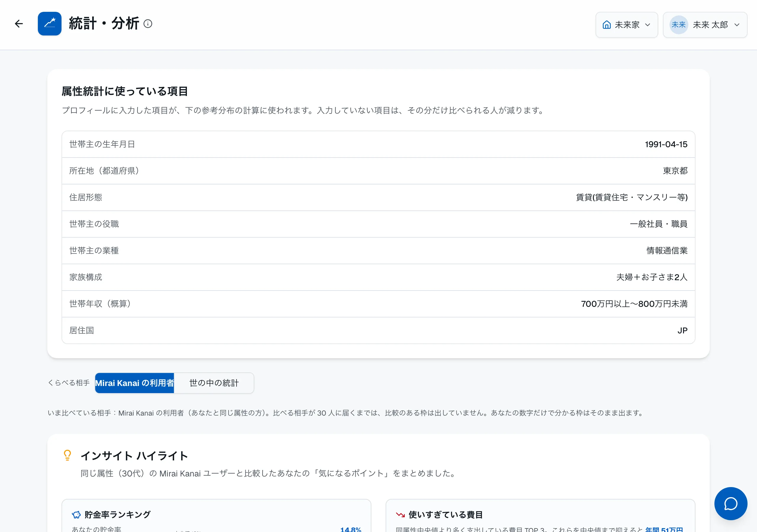Click the 所在地(都道府県) row label
This screenshot has height=532, width=757.
coord(104,171)
